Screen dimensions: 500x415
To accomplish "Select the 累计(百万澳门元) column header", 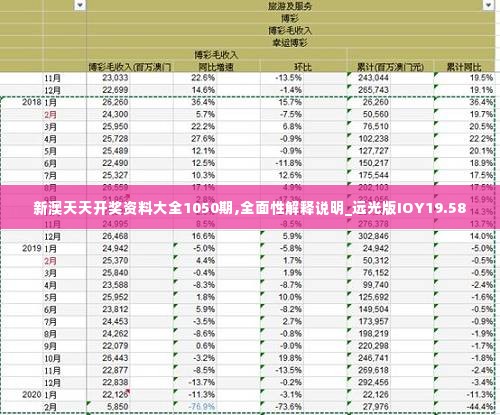I will (390, 67).
